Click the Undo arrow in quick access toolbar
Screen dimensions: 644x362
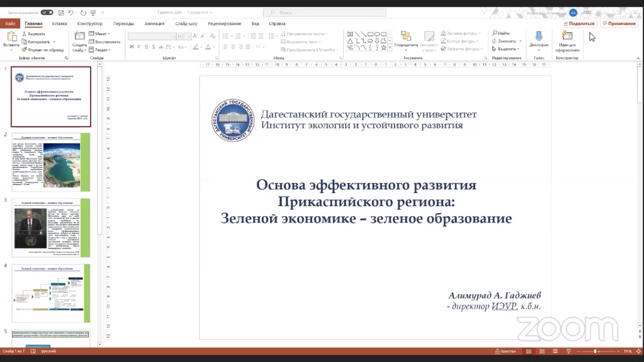coord(71,13)
